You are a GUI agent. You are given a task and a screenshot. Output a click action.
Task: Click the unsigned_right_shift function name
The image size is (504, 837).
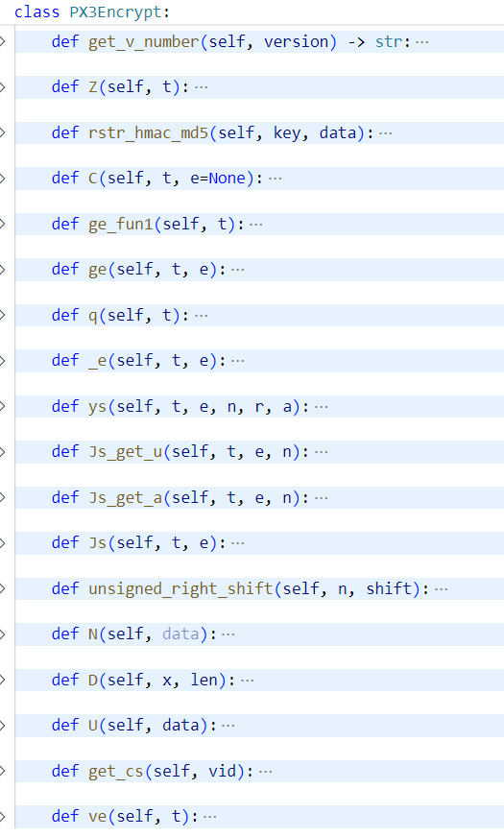(x=181, y=588)
